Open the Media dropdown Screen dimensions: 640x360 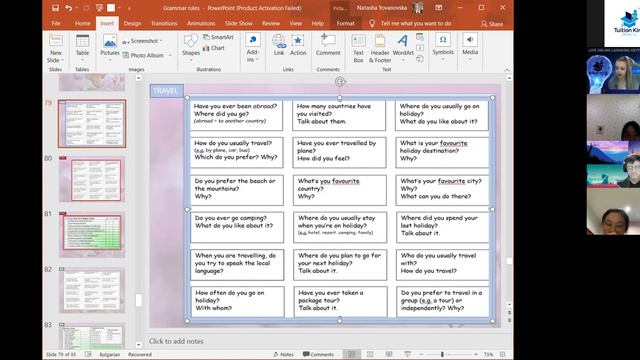470,47
